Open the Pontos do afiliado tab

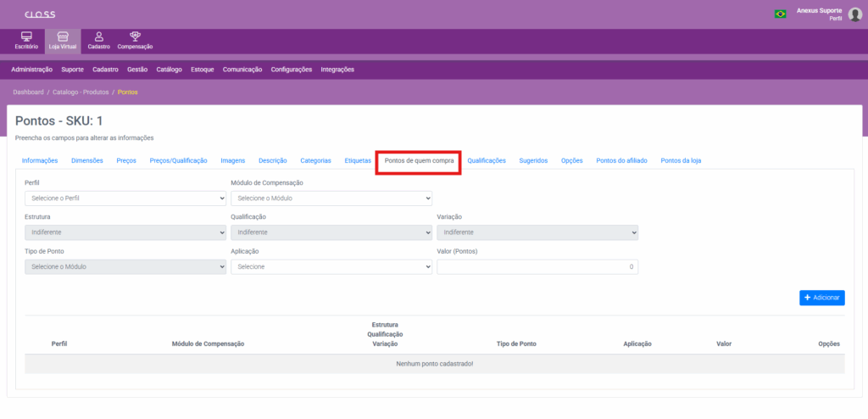[621, 160]
